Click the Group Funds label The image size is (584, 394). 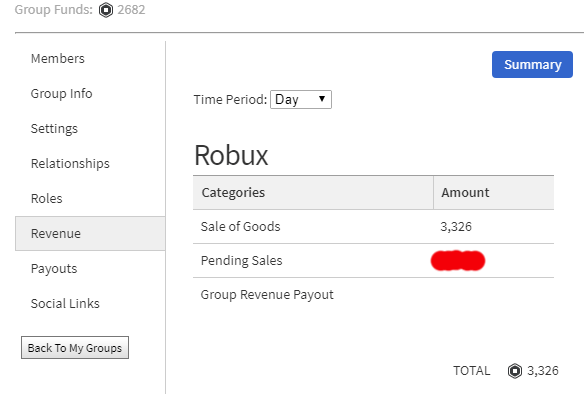[54, 10]
